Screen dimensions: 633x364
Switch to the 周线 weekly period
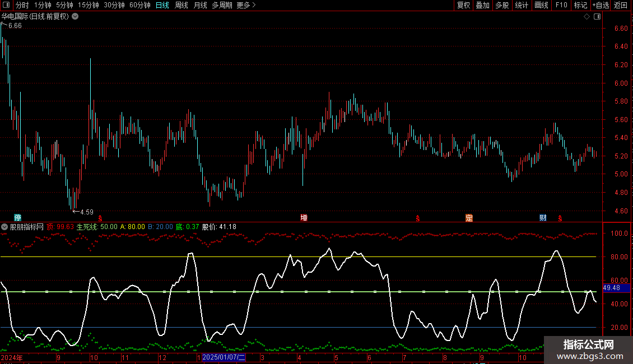click(x=181, y=5)
